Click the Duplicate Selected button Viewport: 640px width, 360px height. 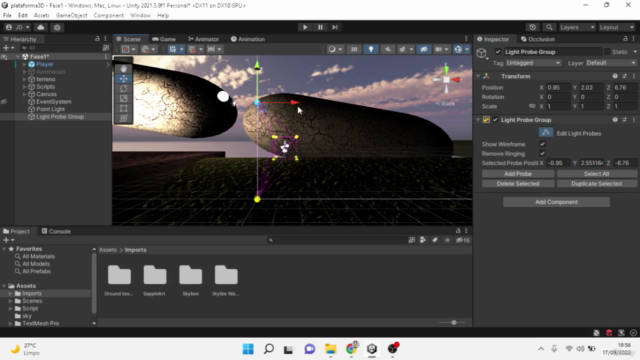click(x=596, y=184)
